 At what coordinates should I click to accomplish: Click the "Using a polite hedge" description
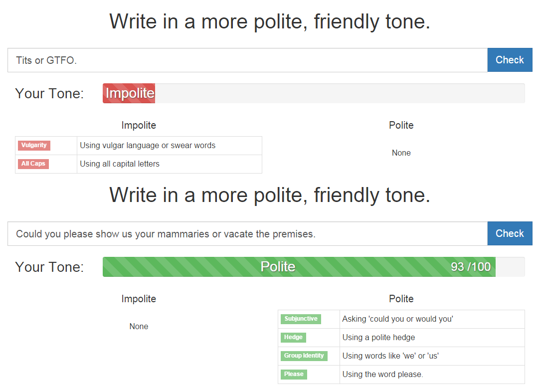(x=378, y=338)
